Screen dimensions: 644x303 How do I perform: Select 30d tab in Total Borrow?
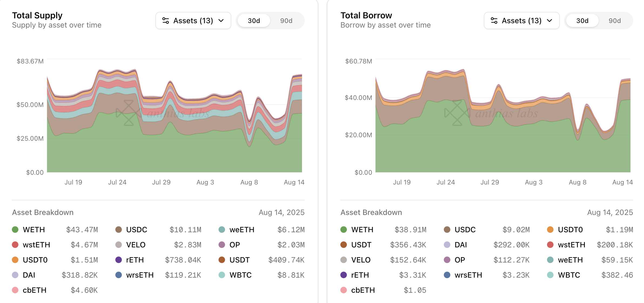(582, 21)
